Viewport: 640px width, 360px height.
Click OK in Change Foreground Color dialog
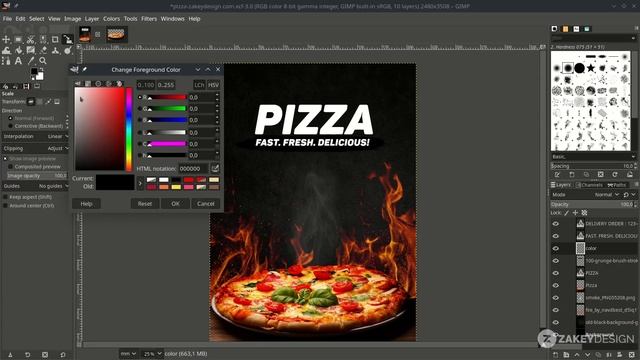[x=175, y=204]
